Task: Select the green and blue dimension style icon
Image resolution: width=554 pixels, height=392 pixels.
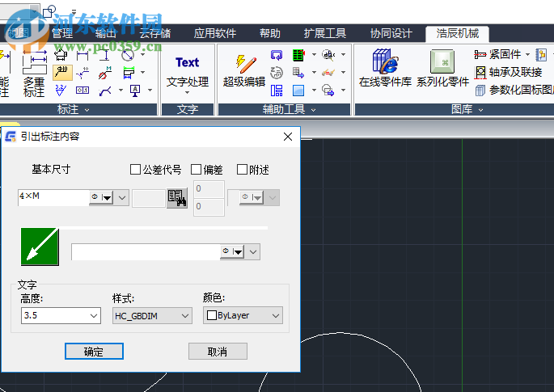Action: [x=129, y=73]
